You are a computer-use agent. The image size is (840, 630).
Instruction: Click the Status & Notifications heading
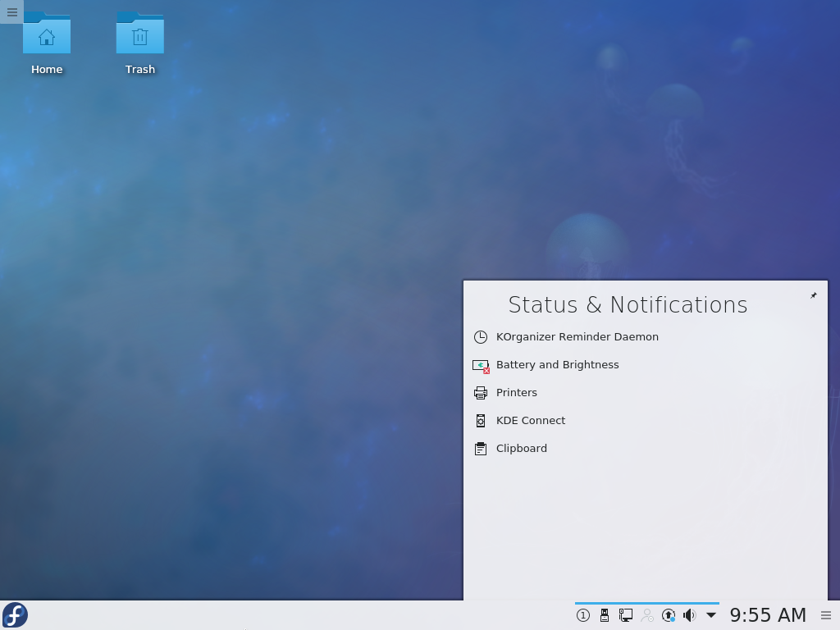pyautogui.click(x=628, y=305)
